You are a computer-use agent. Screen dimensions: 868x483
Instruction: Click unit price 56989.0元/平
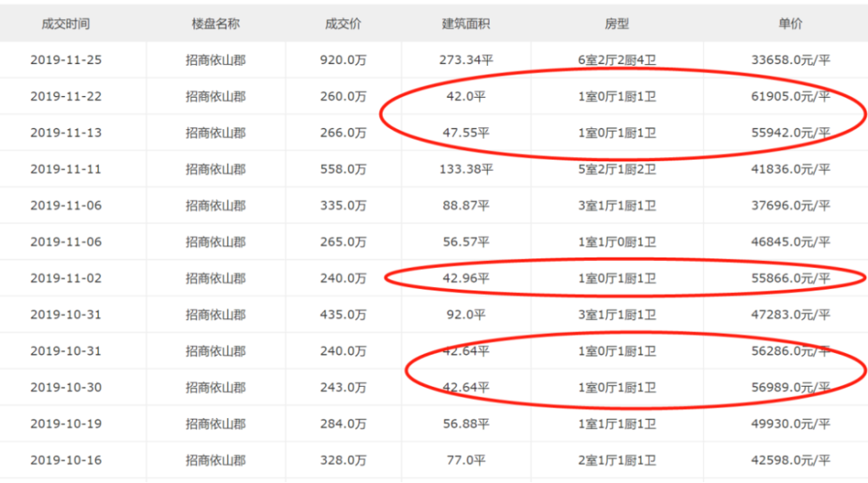[x=791, y=388]
